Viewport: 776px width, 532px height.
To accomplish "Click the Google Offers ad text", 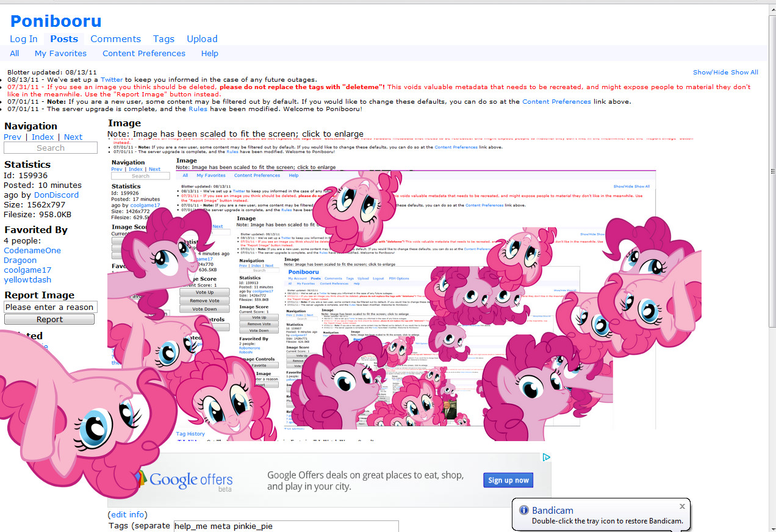I will [365, 481].
